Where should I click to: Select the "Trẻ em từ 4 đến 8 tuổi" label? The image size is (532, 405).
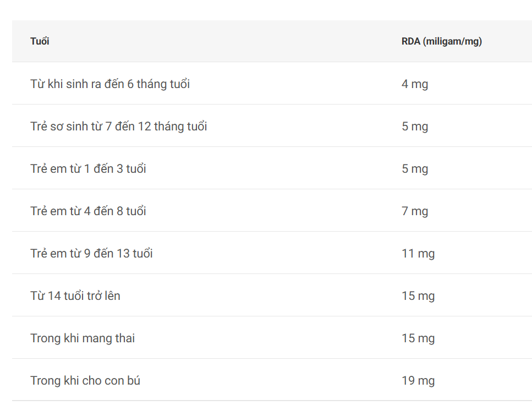pos(88,211)
